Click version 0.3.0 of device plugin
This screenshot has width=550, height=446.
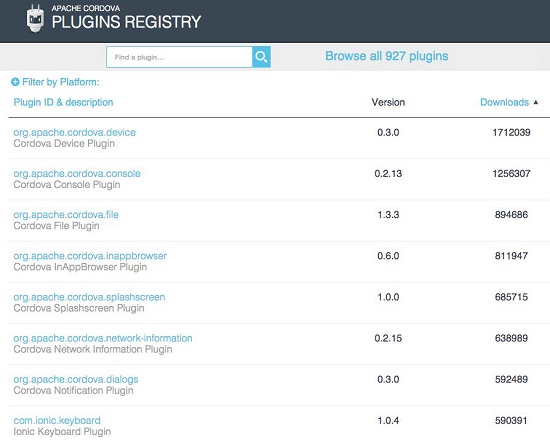(388, 133)
